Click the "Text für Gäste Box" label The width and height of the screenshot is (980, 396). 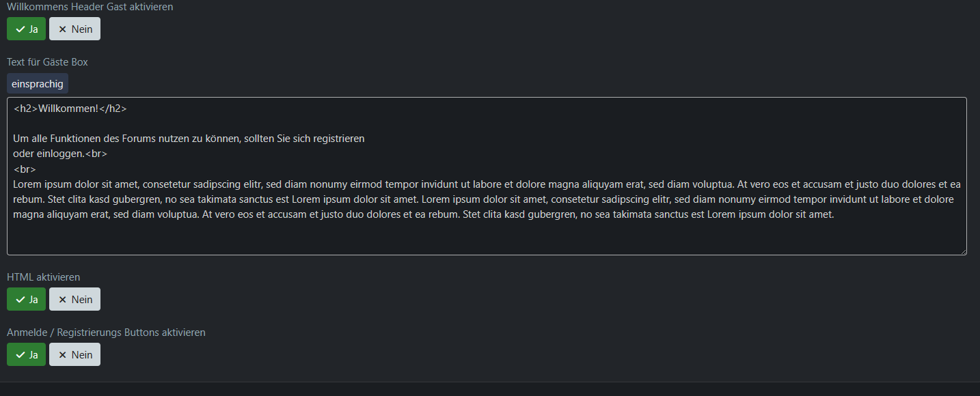[x=48, y=62]
